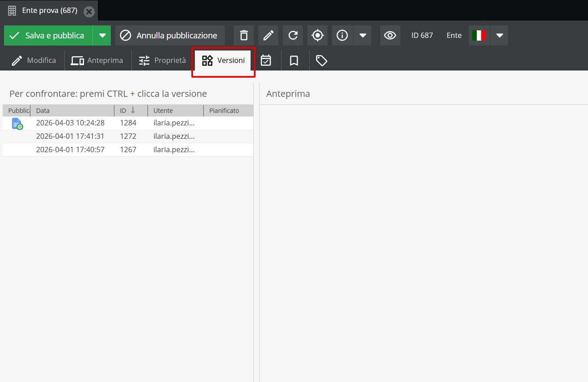Expand the dropdown arrow beside info icon
Viewport: 588px width, 382px height.
[x=363, y=36]
